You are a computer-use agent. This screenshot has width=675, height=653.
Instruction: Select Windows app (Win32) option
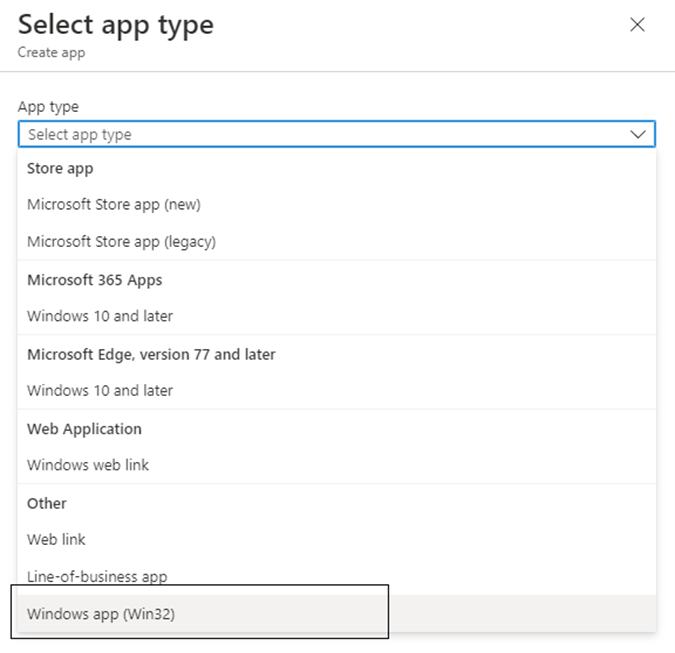tap(337, 614)
